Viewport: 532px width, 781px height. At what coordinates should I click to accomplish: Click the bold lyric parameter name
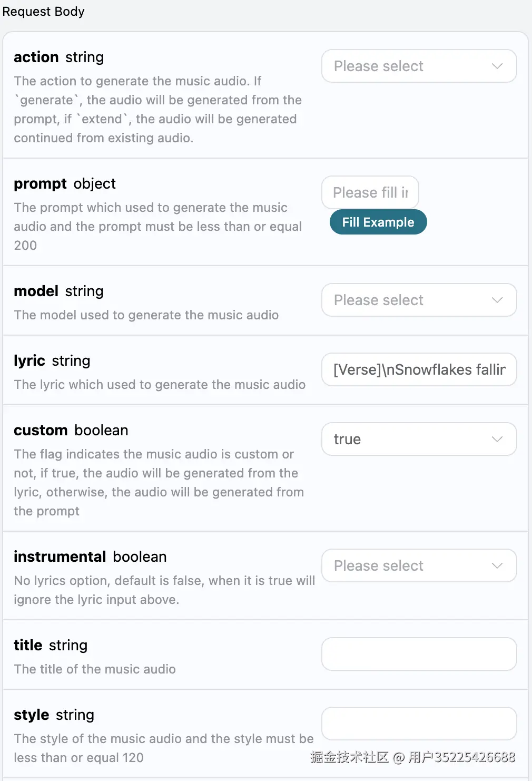pos(29,360)
